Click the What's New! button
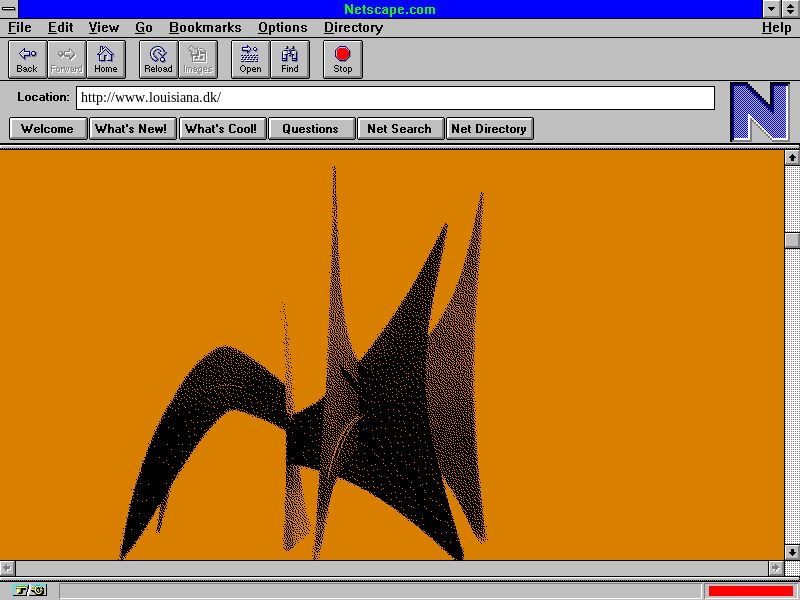This screenshot has height=600, width=800. pyautogui.click(x=133, y=129)
